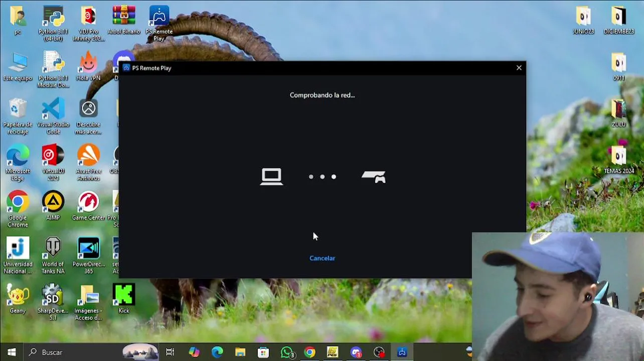Select PowerDirector 365 desktop shortcut
The width and height of the screenshot is (644, 361).
pyautogui.click(x=89, y=256)
